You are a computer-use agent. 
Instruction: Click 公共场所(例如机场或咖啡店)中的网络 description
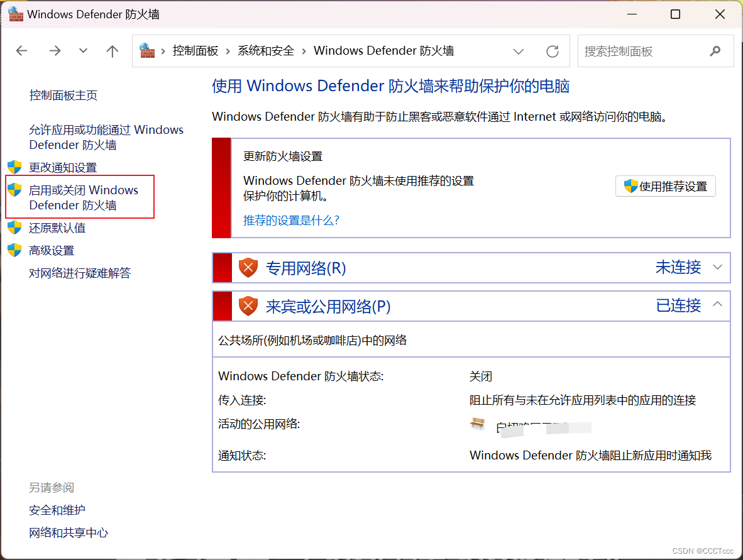pyautogui.click(x=312, y=340)
